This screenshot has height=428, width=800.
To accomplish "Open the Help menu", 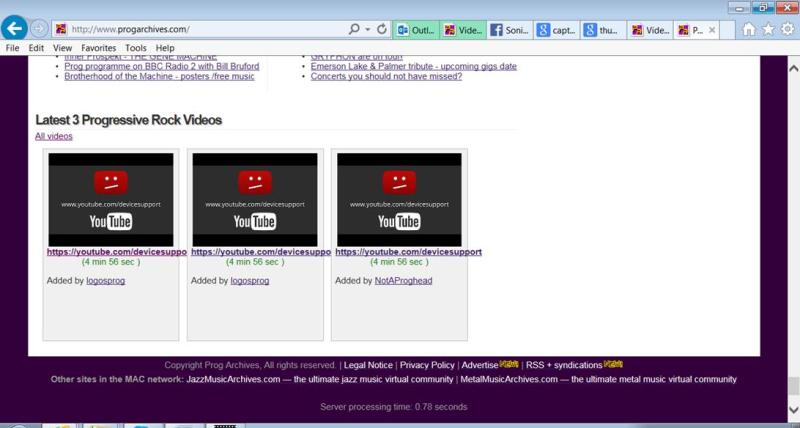I will [165, 48].
